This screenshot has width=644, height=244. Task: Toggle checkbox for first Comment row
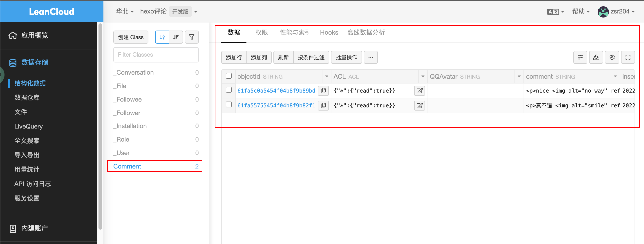pyautogui.click(x=229, y=90)
